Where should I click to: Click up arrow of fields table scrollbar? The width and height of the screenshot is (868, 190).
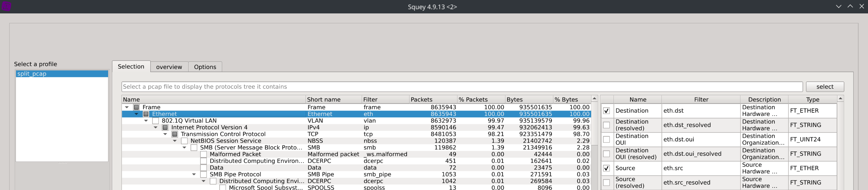[841, 99]
